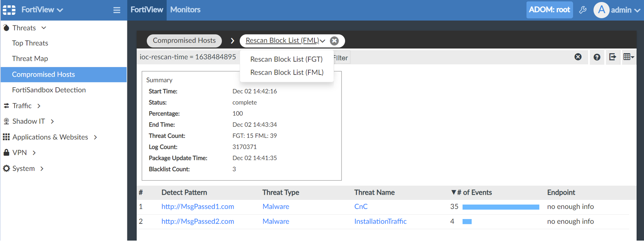Clear the filter with the X icon
This screenshot has height=242, width=644.
578,57
